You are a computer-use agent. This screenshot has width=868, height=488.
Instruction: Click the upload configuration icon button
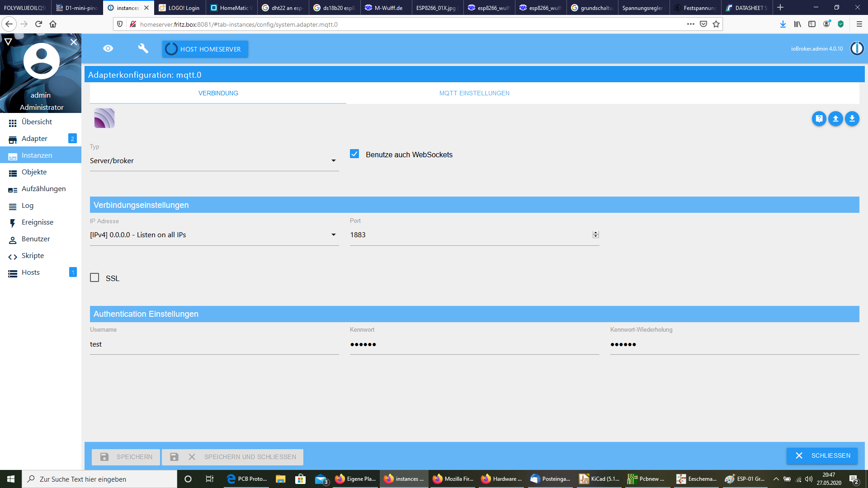pyautogui.click(x=835, y=118)
